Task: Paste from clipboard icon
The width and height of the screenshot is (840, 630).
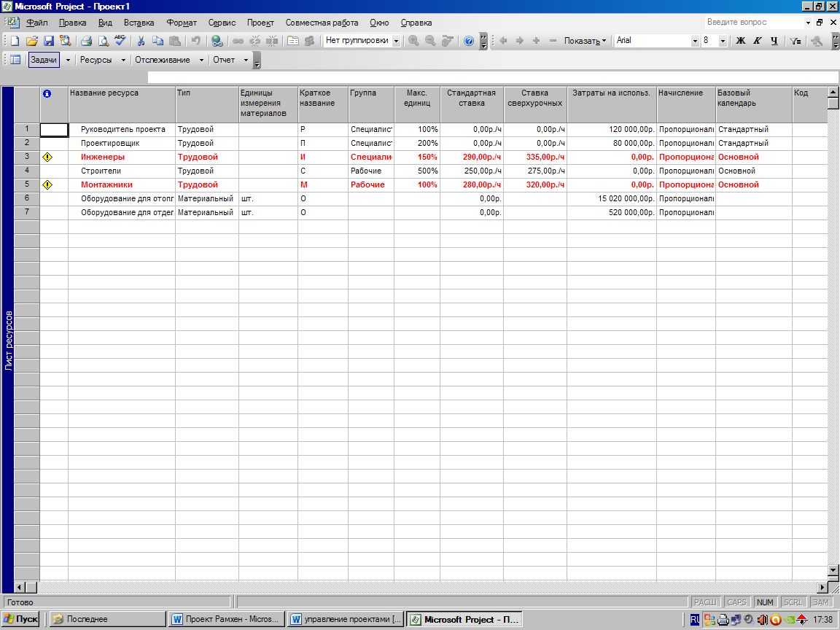Action: [x=175, y=41]
